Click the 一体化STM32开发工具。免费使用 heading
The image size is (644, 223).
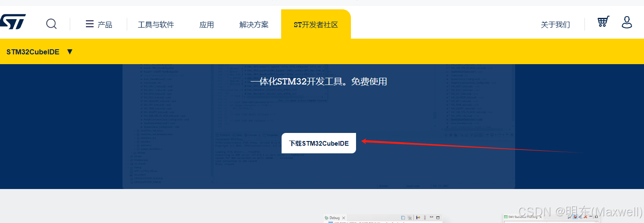click(319, 82)
